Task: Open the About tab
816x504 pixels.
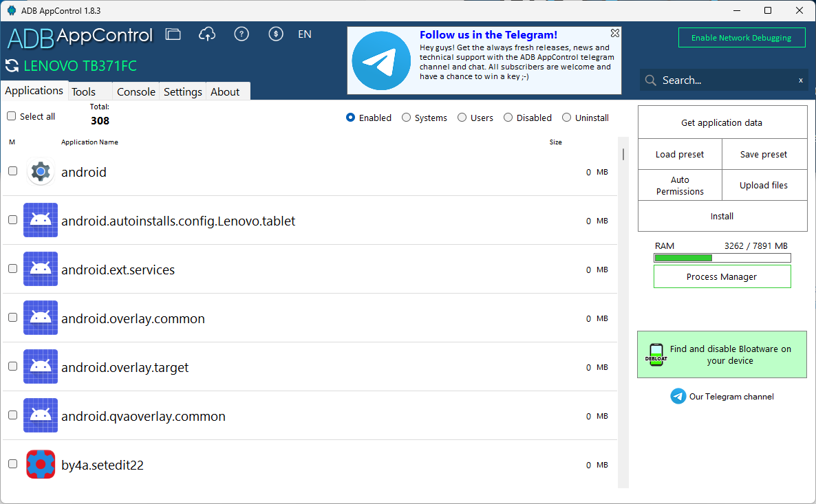Action: 228,91
